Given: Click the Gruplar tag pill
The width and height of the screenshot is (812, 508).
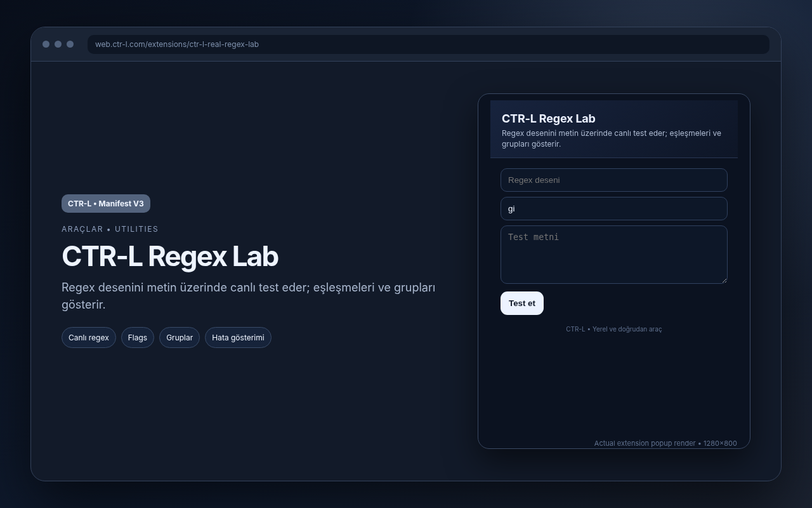Looking at the screenshot, I should click(x=180, y=337).
